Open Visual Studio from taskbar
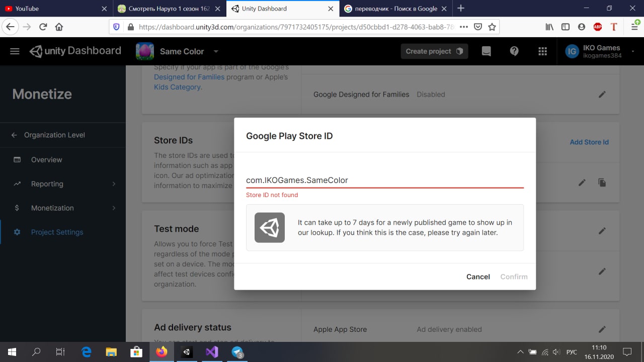The width and height of the screenshot is (644, 362). tap(212, 352)
